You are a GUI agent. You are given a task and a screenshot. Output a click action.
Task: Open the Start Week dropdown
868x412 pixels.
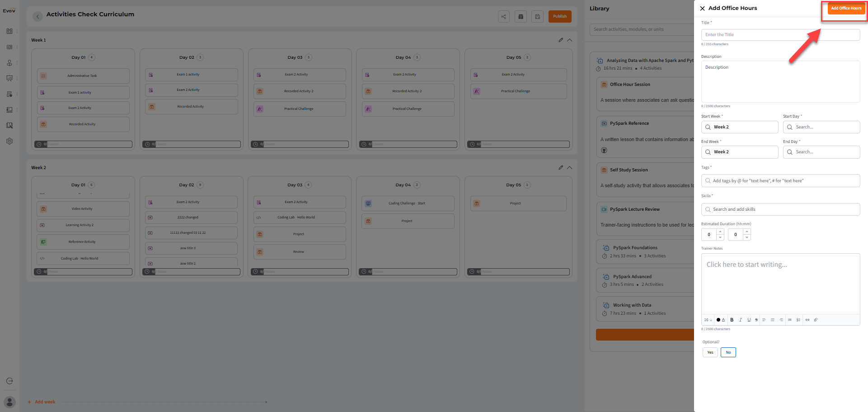tap(740, 127)
